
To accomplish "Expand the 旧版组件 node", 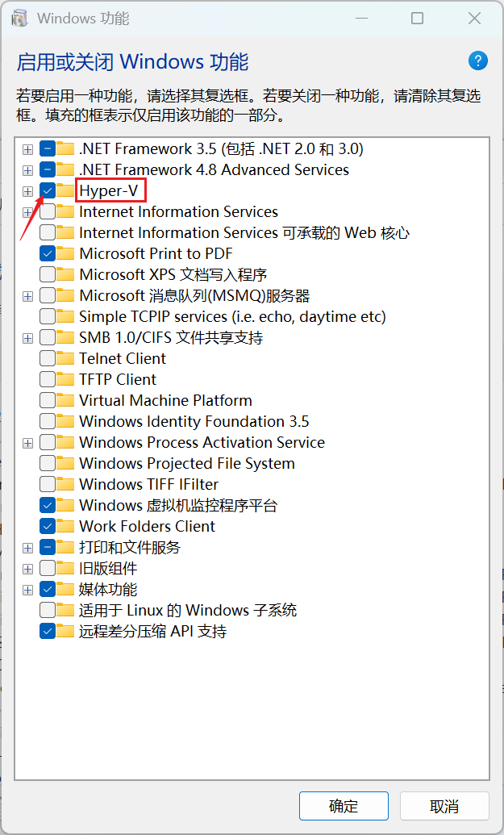I will (x=27, y=569).
